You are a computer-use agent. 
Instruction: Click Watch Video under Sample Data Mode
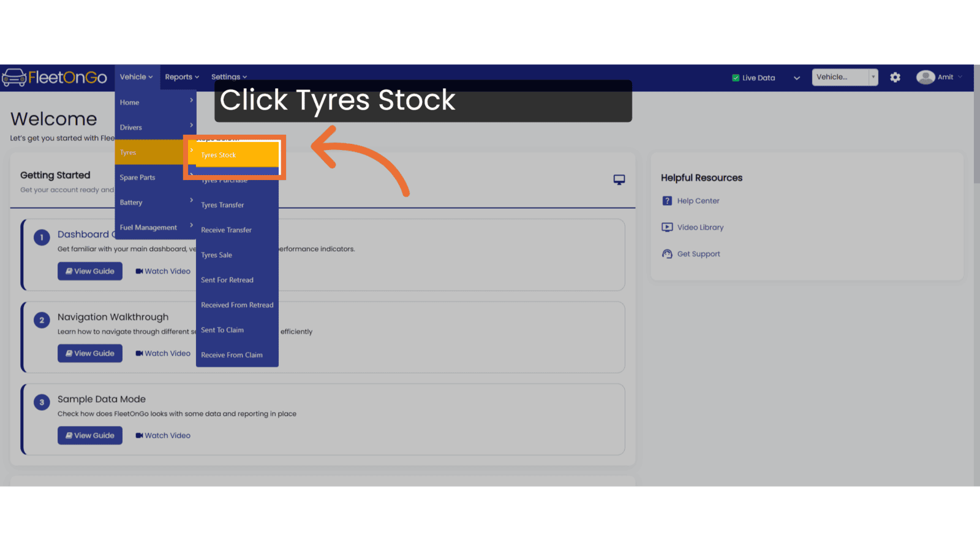point(163,435)
